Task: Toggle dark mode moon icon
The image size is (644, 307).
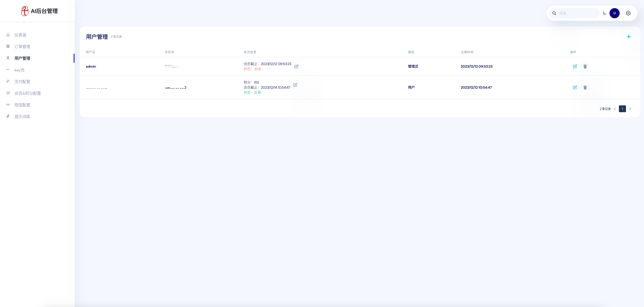Action: click(604, 13)
